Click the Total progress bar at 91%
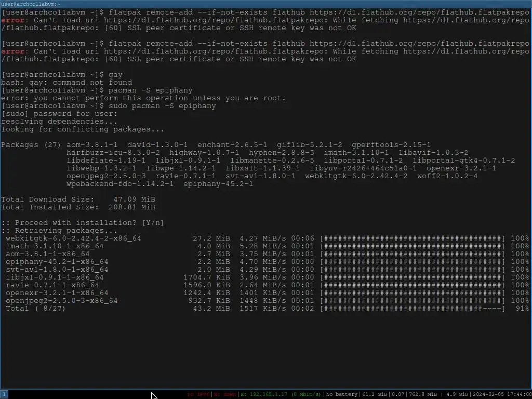 [x=412, y=309]
